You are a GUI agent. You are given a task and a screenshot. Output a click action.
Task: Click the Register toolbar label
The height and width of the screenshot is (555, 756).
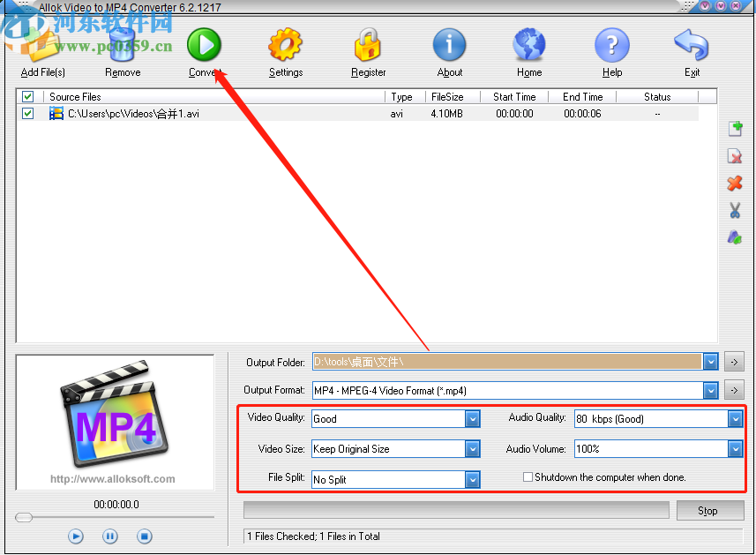pos(369,72)
